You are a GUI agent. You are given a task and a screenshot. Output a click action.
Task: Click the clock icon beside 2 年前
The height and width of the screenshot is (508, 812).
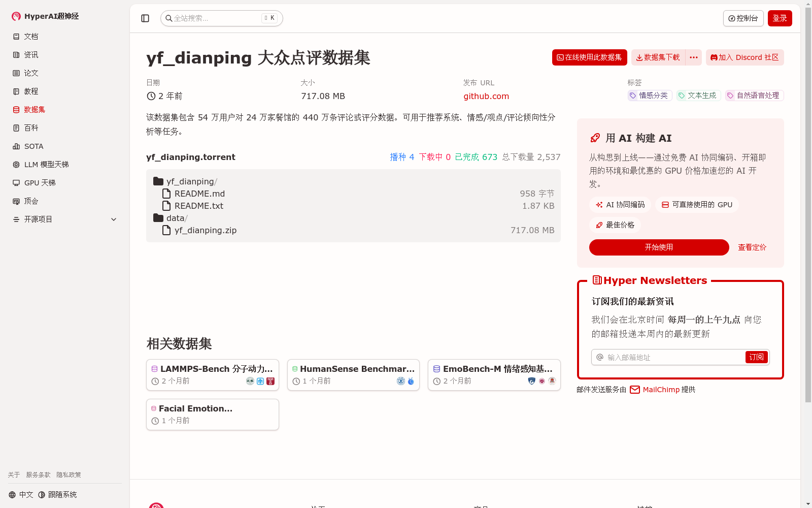pyautogui.click(x=151, y=96)
